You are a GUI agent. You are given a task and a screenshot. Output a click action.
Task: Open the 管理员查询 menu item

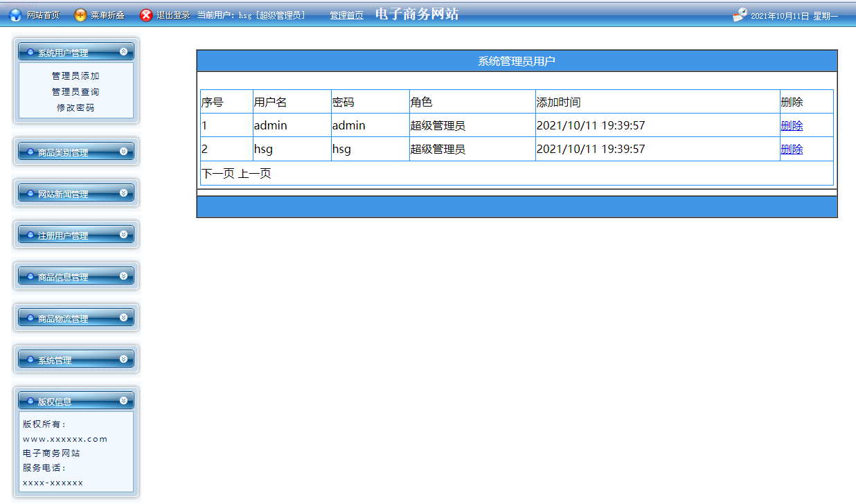(x=75, y=92)
